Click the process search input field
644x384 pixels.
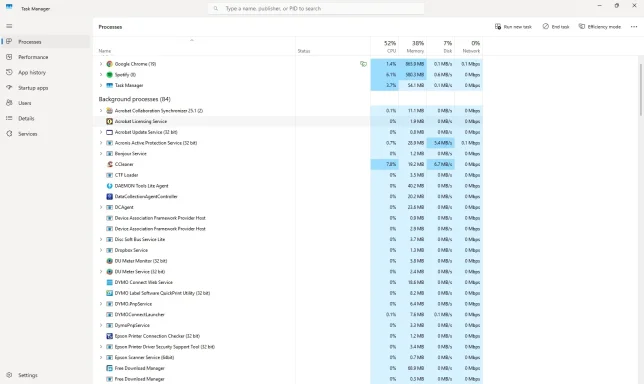316,8
